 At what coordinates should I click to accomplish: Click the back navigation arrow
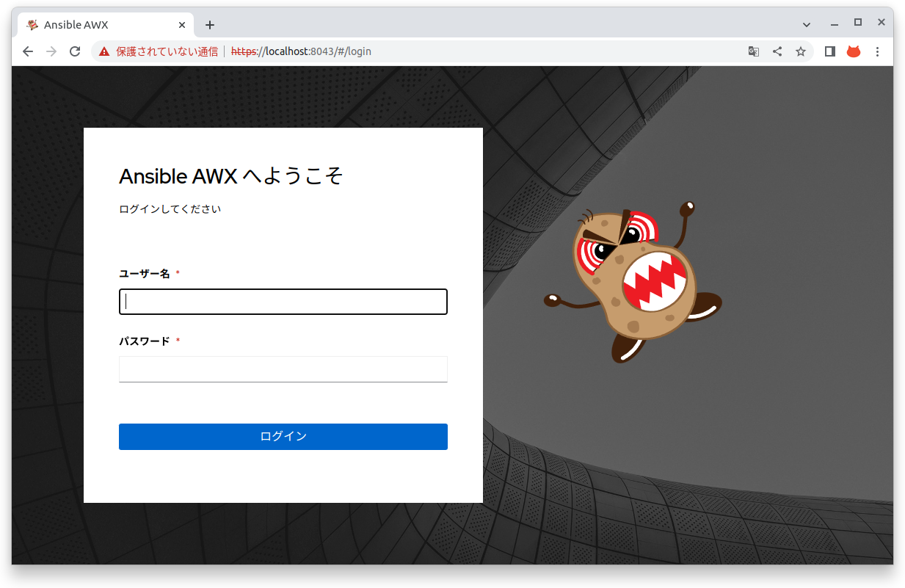27,51
